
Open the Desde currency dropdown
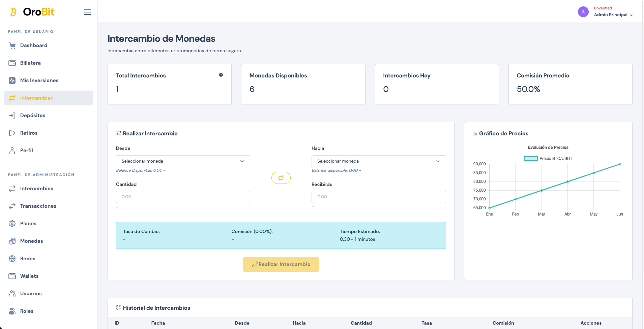183,161
